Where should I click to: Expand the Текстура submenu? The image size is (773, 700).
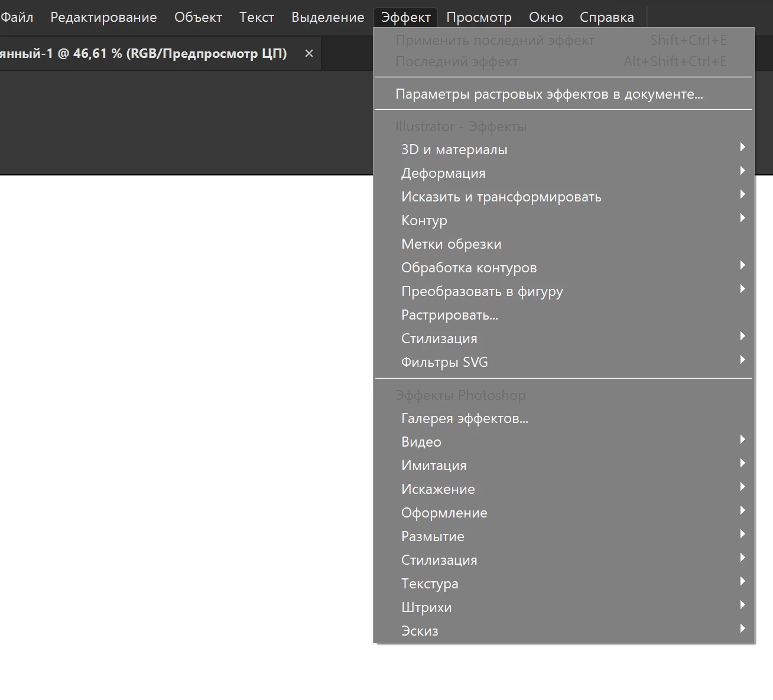[564, 584]
